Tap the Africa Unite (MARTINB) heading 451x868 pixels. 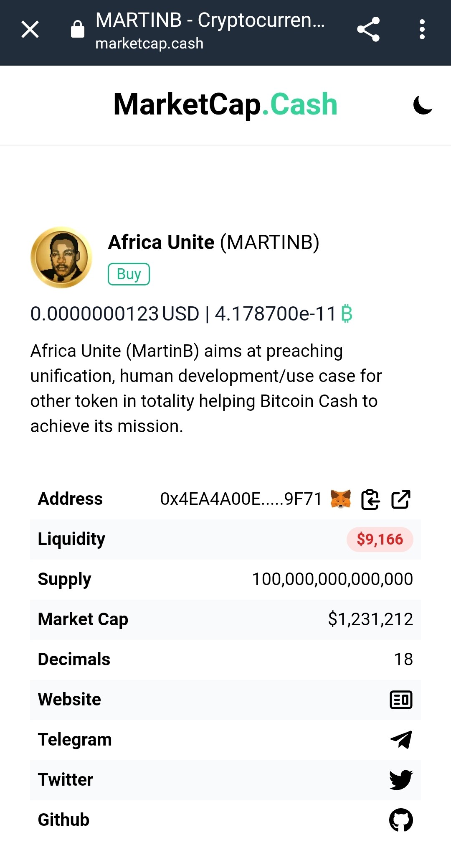point(213,242)
